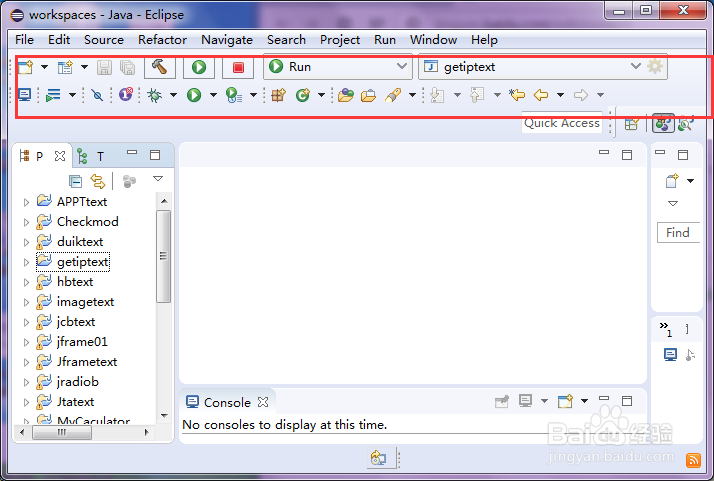Viewport: 714px width, 481px height.
Task: Click Package Explorer vertical scrollbar thumb
Action: (163, 256)
